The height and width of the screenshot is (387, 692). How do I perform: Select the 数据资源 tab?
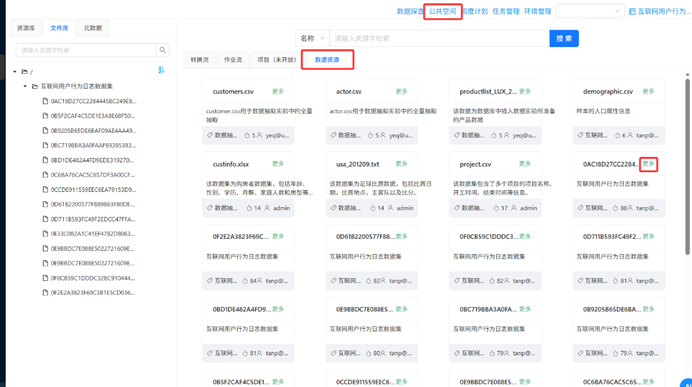pyautogui.click(x=327, y=60)
